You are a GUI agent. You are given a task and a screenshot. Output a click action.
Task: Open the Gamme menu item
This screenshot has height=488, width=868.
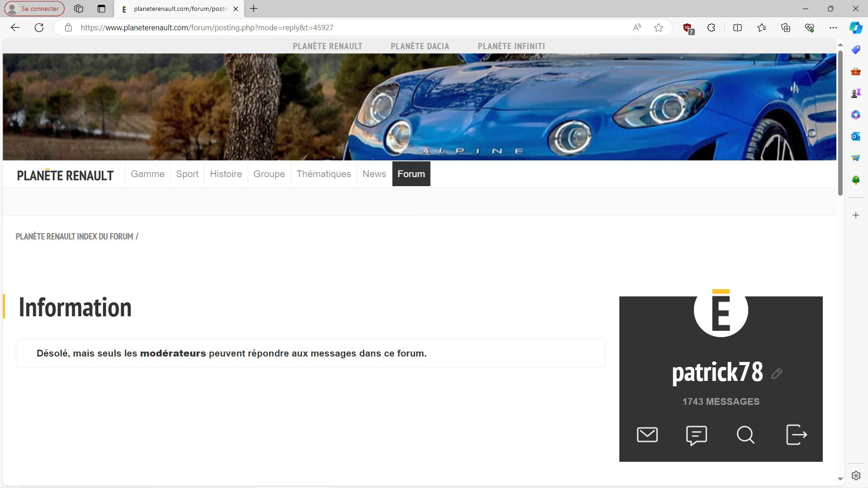point(147,174)
